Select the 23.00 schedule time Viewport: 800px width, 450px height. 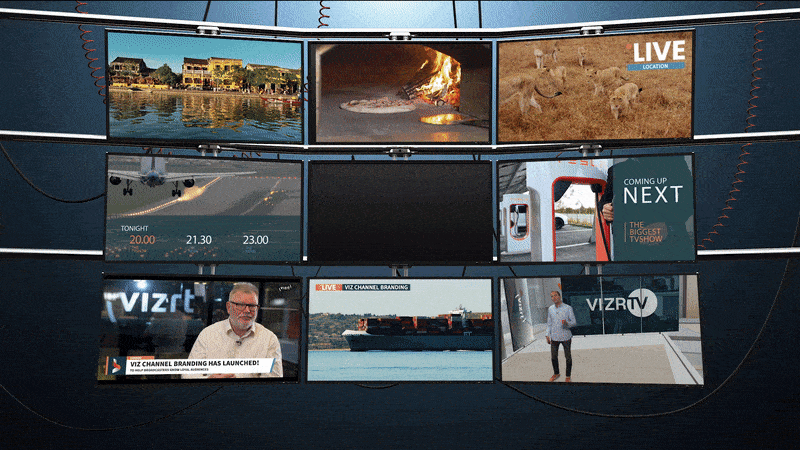[x=256, y=240]
